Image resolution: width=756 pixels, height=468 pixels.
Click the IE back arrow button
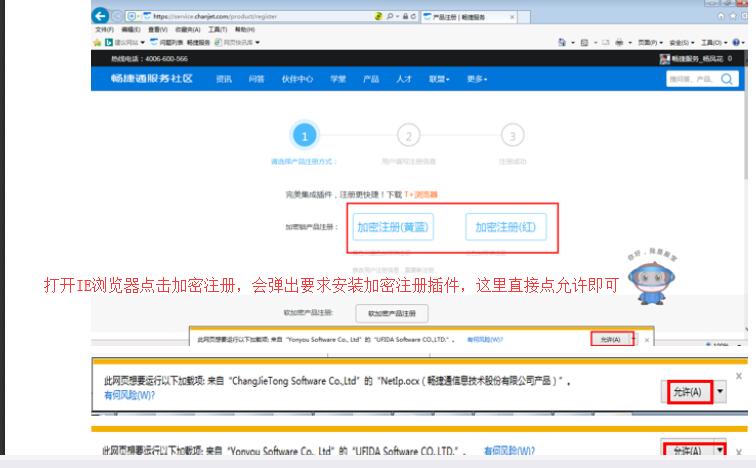[x=99, y=16]
